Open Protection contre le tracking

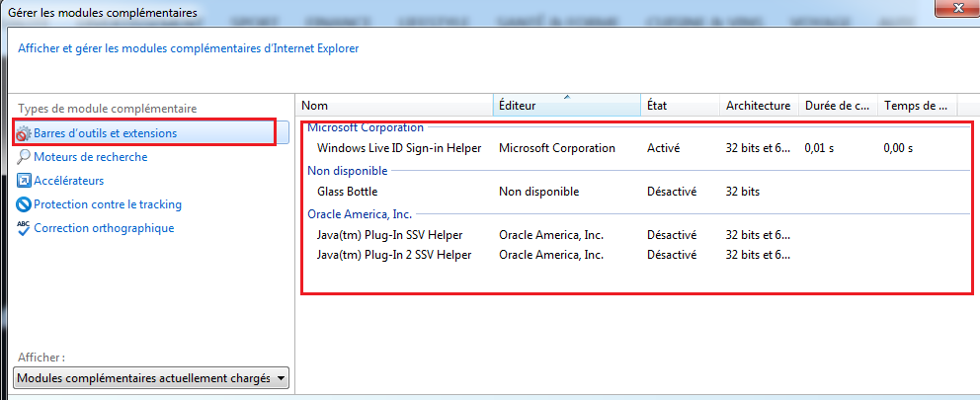(108, 204)
